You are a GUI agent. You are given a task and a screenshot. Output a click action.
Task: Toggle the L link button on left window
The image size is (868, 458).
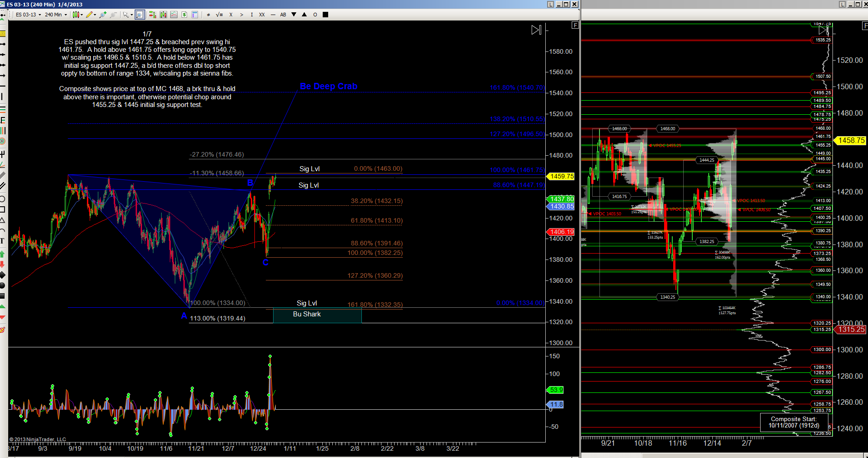(551, 4)
